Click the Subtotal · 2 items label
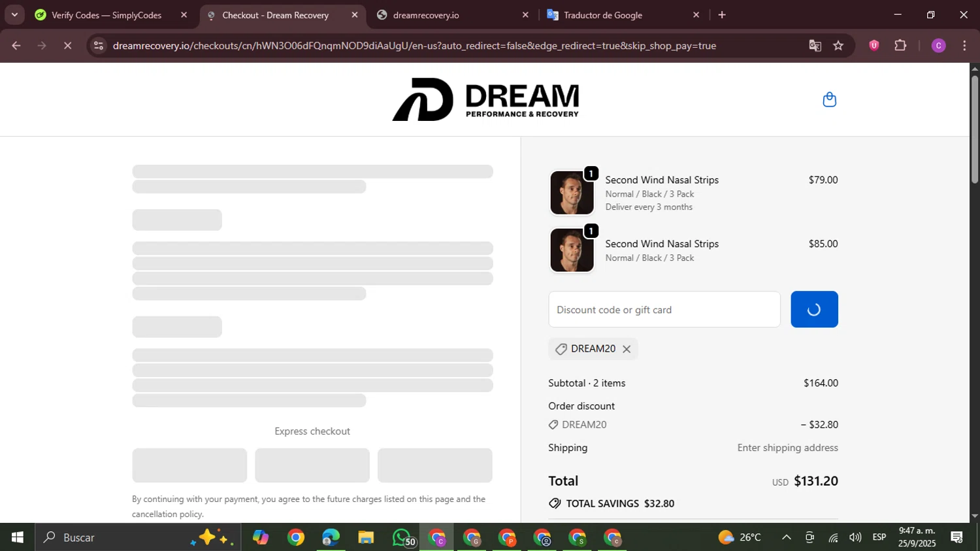This screenshot has height=551, width=980. pos(587,383)
